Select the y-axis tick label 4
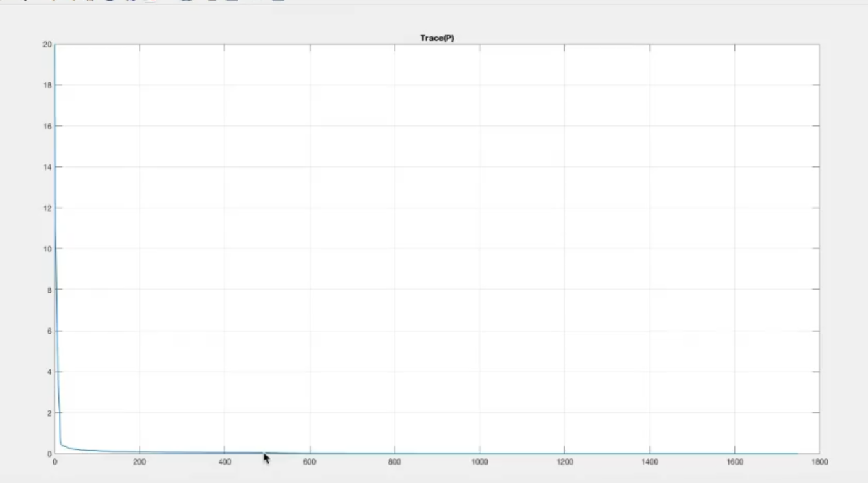This screenshot has height=483, width=868. click(49, 372)
